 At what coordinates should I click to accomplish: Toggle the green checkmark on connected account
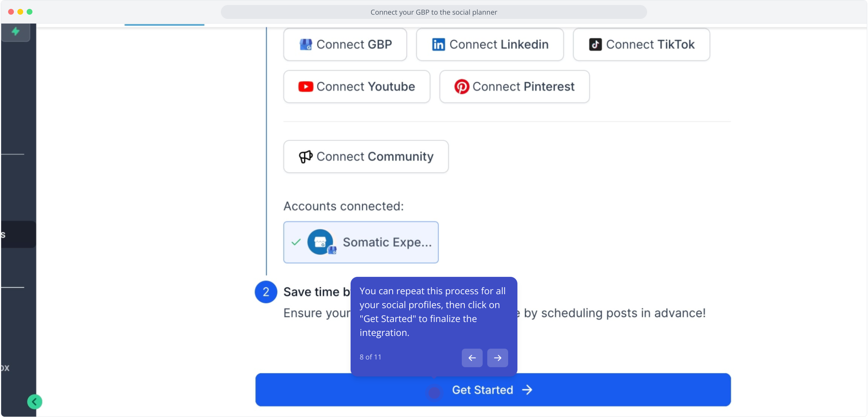click(x=296, y=242)
